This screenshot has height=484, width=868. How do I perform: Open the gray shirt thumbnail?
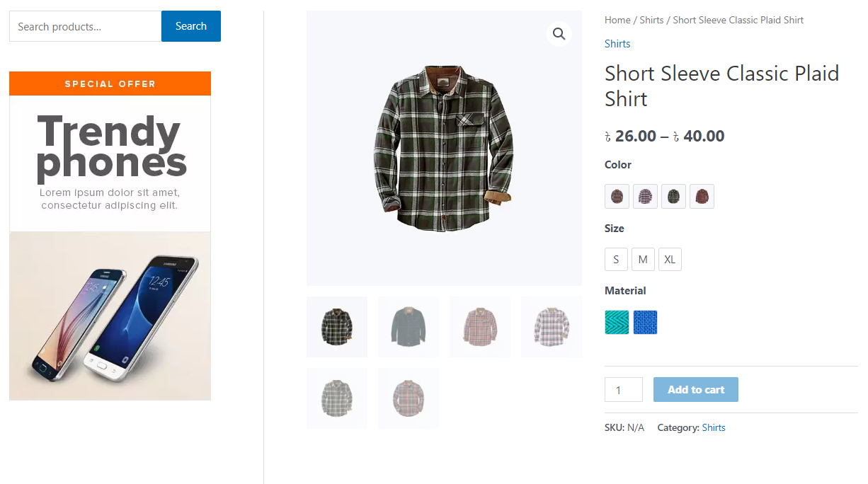(408, 326)
